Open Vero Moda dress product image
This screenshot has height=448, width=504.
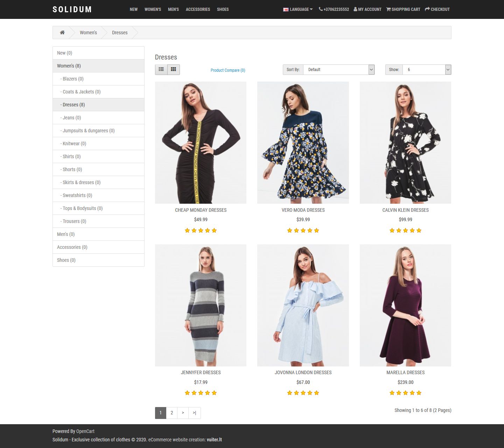point(303,143)
